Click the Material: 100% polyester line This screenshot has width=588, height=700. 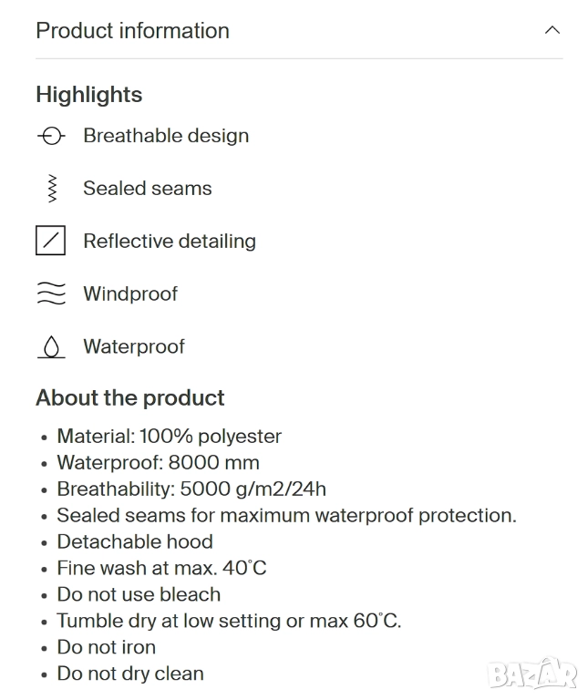[x=170, y=437]
